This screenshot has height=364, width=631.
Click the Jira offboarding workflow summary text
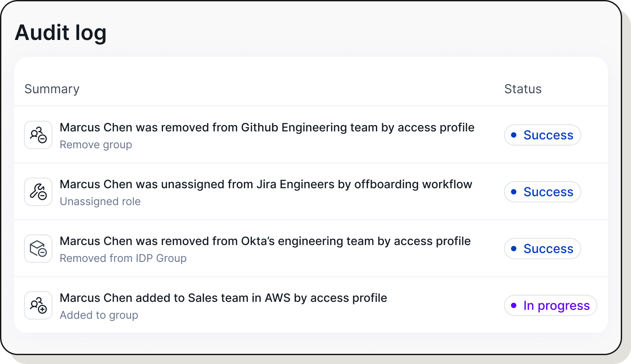266,184
